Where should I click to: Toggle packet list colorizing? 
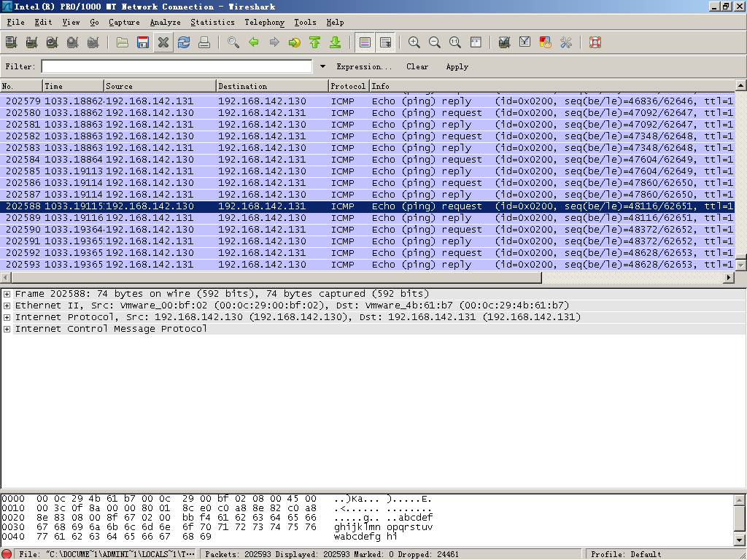click(x=365, y=42)
